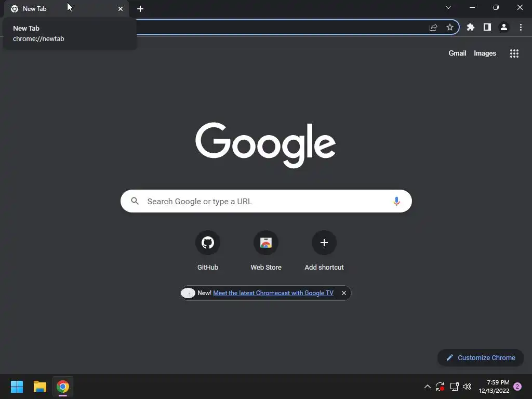Click the share this page icon

[x=433, y=27]
